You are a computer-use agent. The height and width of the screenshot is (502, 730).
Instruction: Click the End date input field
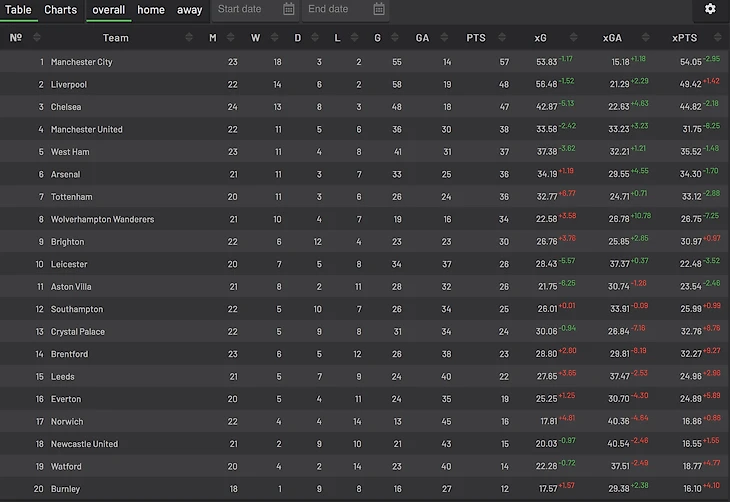pos(335,9)
